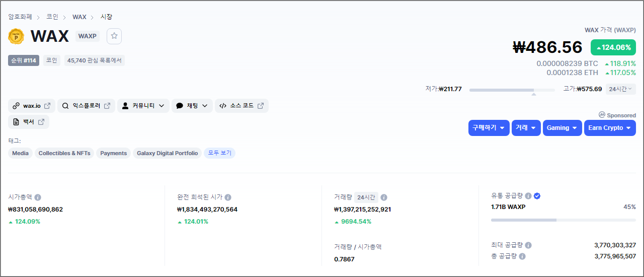644x277 pixels.
Task: Click the 1.71B WAXP circulating supply
Action: [508, 207]
